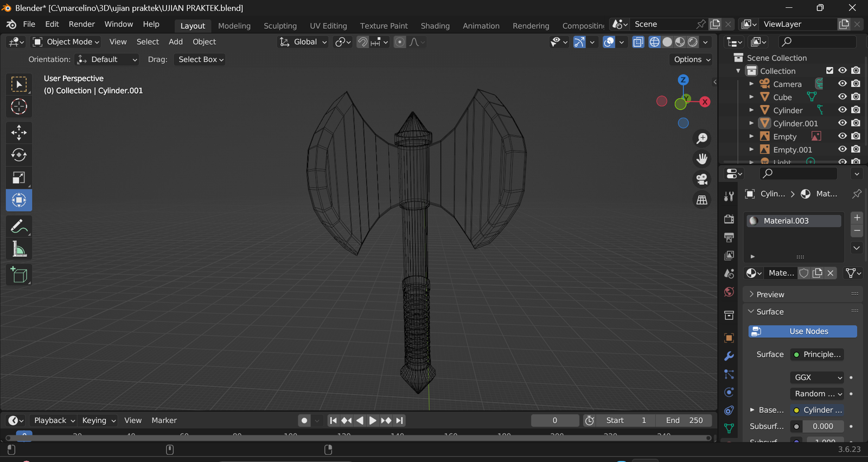
Task: Click the hand Pan view icon
Action: tap(702, 159)
